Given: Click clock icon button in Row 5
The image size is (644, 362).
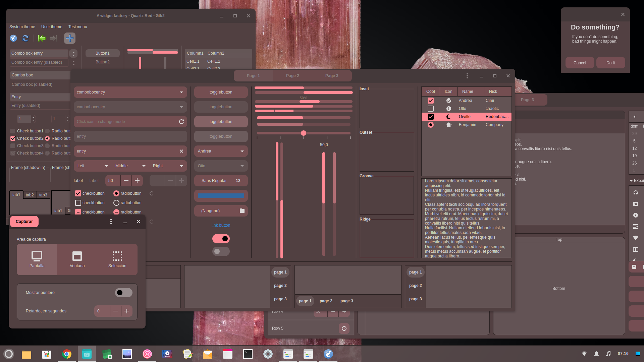Looking at the screenshot, I should (344, 328).
